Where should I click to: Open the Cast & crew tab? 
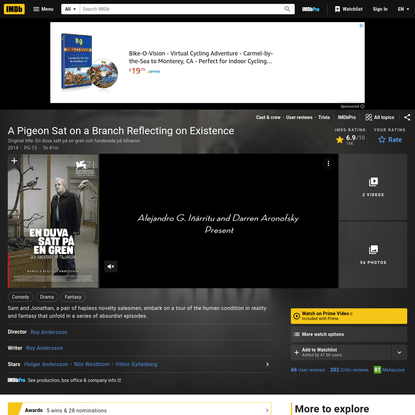pos(268,117)
